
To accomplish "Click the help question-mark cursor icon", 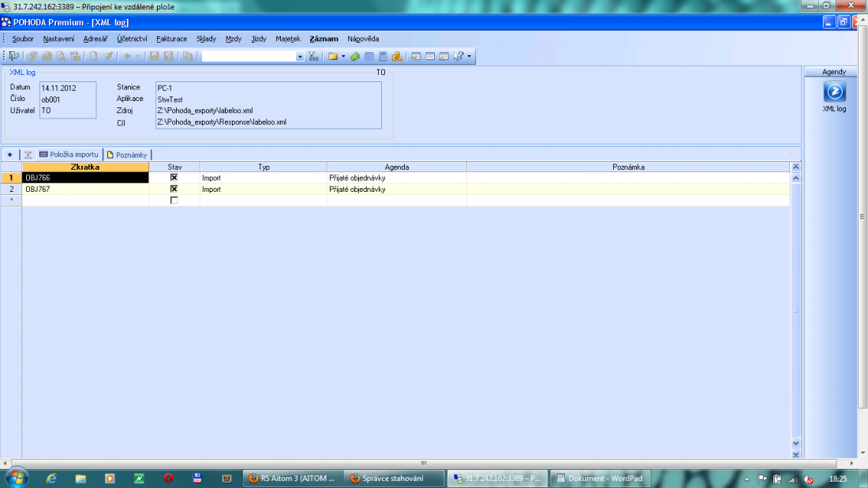I will click(x=458, y=56).
